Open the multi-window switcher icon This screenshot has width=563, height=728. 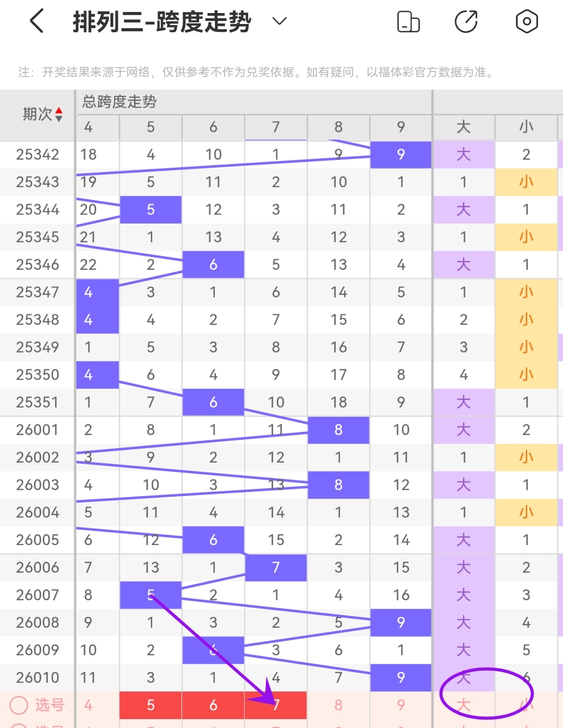409,21
